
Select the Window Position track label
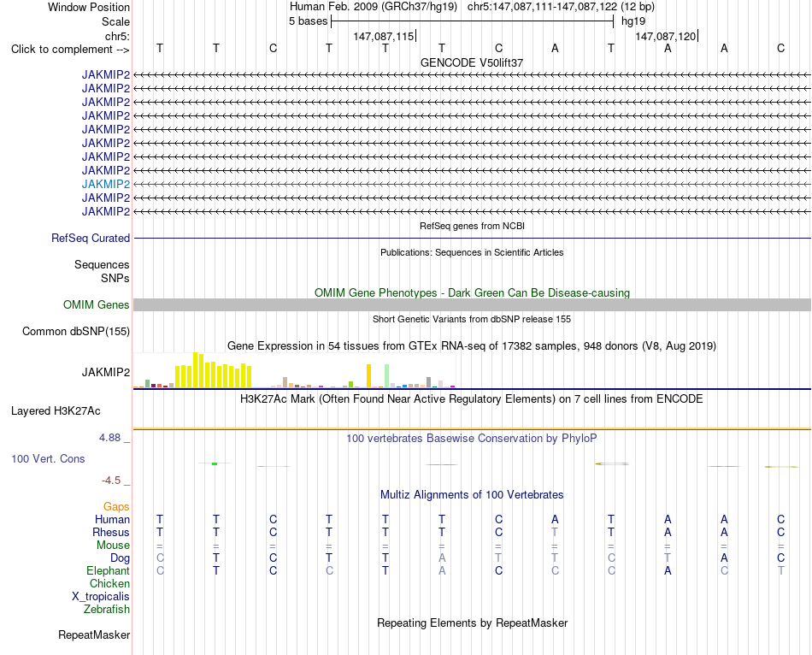tap(89, 7)
